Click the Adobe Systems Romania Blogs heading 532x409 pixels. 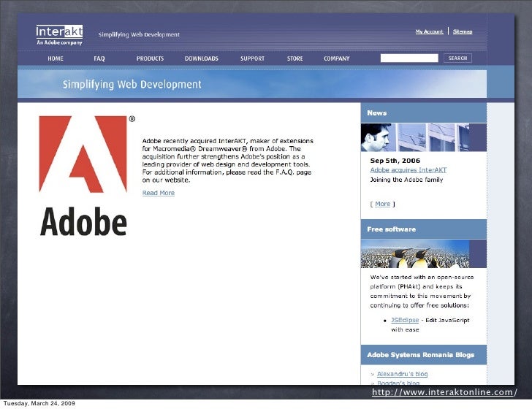click(420, 355)
